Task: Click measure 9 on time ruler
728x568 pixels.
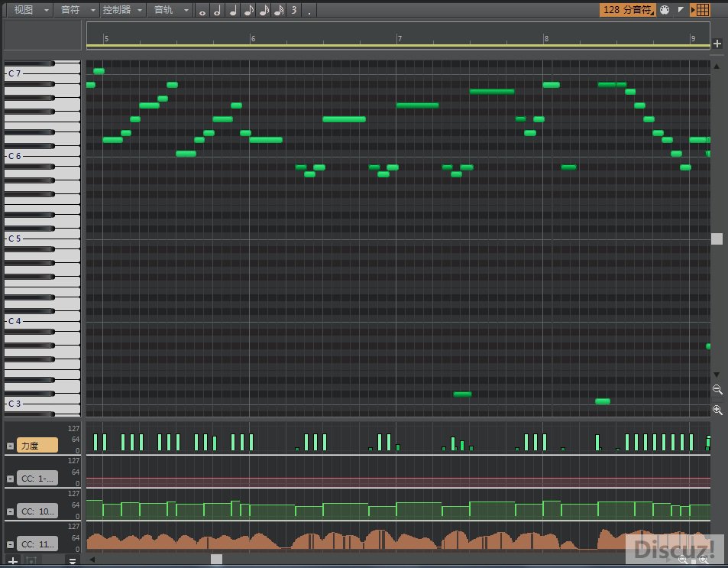Action: click(x=693, y=38)
